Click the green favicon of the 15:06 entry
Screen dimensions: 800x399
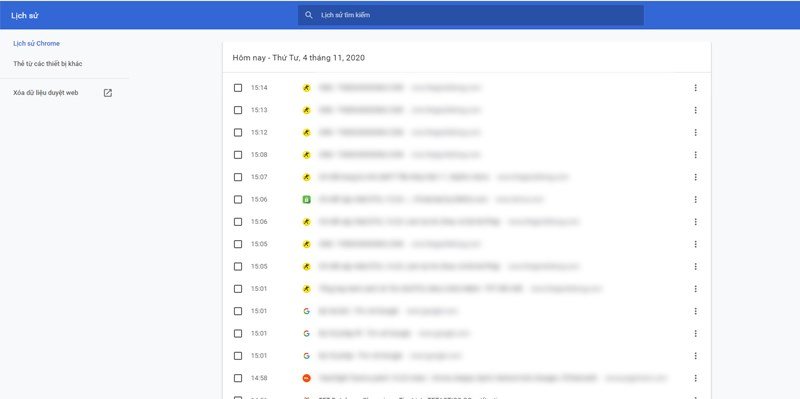coord(306,200)
